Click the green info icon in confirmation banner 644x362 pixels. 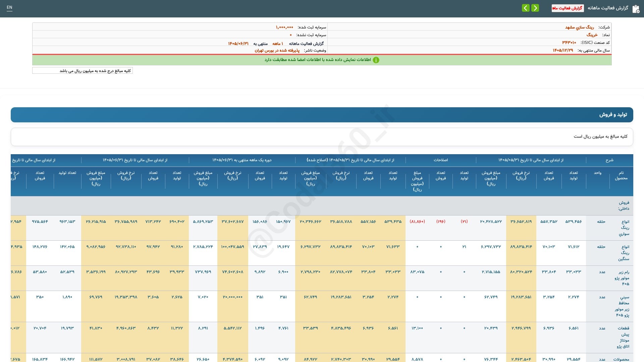pyautogui.click(x=376, y=60)
